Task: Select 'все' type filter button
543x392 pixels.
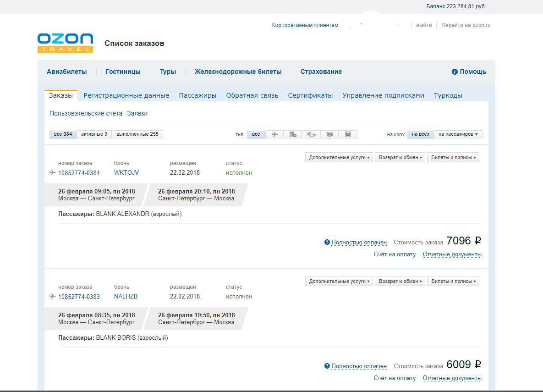Action: [256, 134]
